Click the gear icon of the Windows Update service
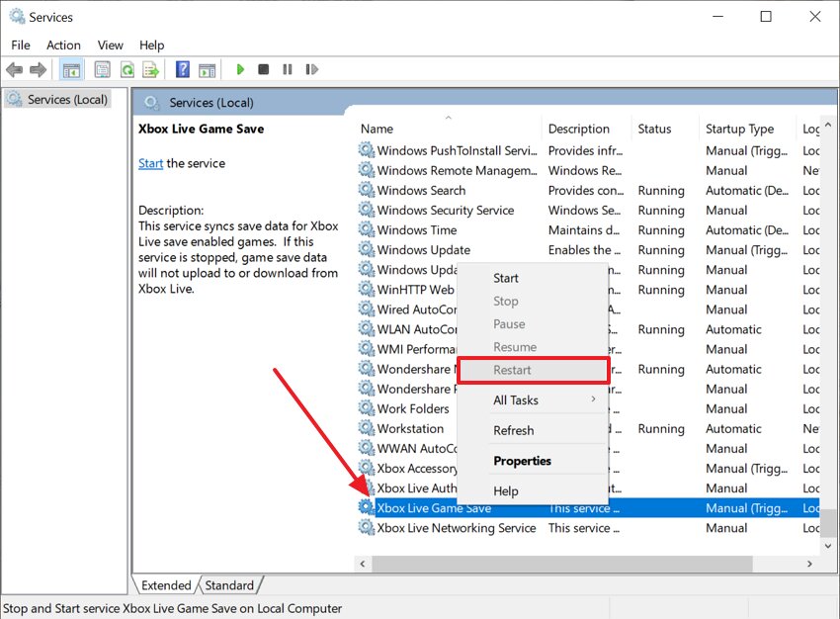The image size is (840, 619). 367,249
